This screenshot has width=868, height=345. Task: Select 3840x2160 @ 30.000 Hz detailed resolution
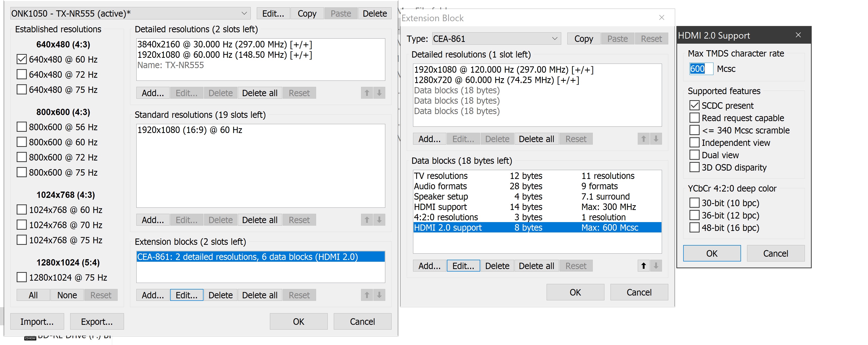click(224, 44)
